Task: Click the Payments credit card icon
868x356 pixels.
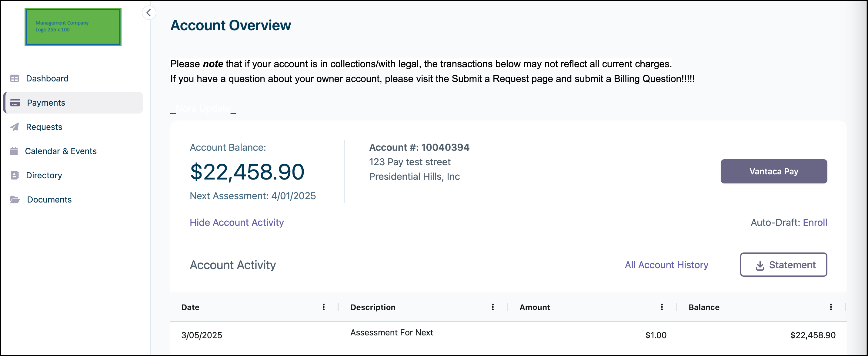Action: tap(15, 103)
